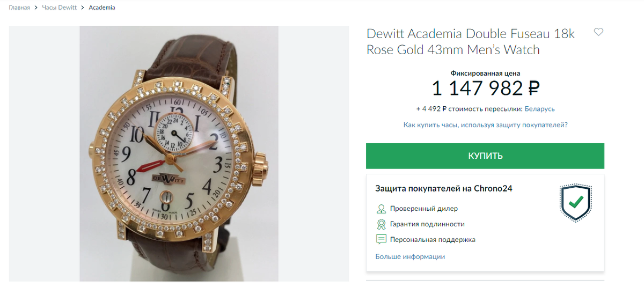Buy the watch with КУПИТЬ button
Image resolution: width=644 pixels, height=287 pixels.
485,156
